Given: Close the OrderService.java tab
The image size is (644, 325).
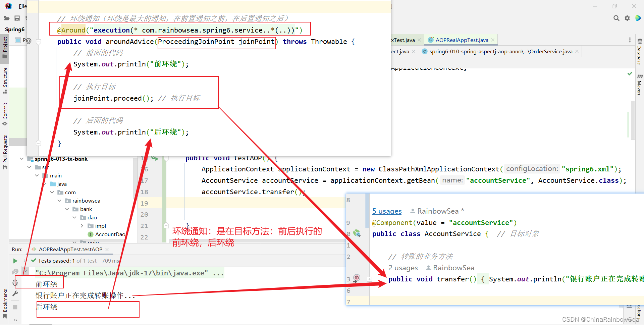Looking at the screenshot, I should pos(577,51).
